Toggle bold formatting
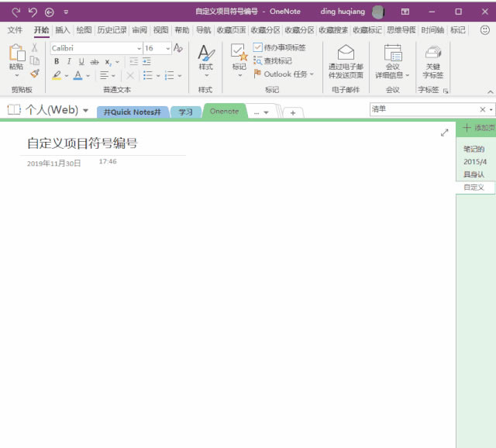Image resolution: width=496 pixels, height=448 pixels. (x=57, y=61)
